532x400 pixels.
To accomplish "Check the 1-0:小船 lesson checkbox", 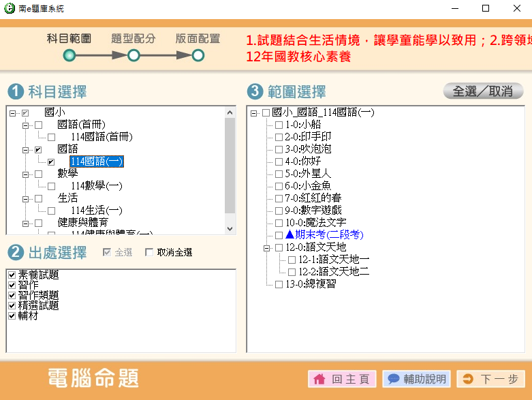I will pos(279,125).
